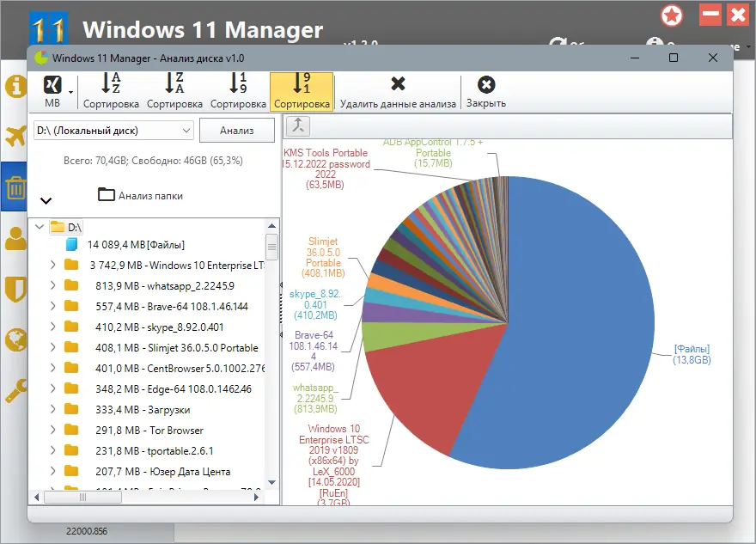This screenshot has width=756, height=544.
Task: Select the Tor Browser folder row
Action: coord(149,431)
